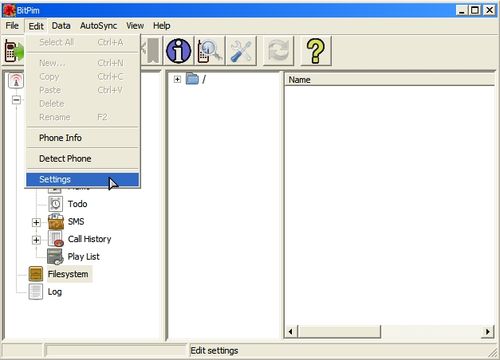Open Settings via wrench and screwdriver icon
The height and width of the screenshot is (360, 500).
click(241, 51)
